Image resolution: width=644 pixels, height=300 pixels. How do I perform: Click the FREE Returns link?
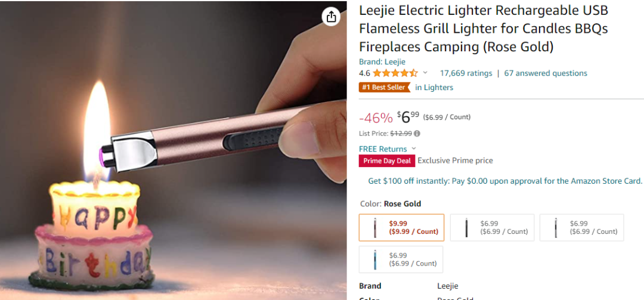[383, 149]
